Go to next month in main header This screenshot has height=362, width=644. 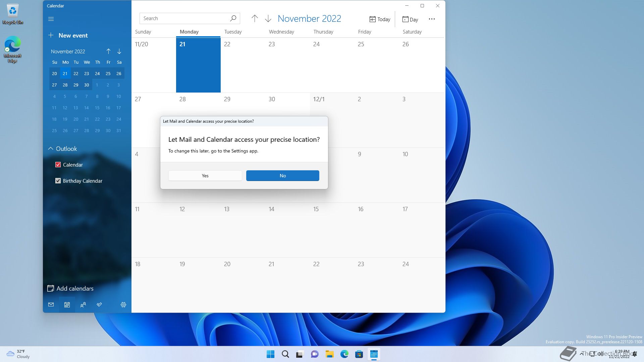(268, 19)
